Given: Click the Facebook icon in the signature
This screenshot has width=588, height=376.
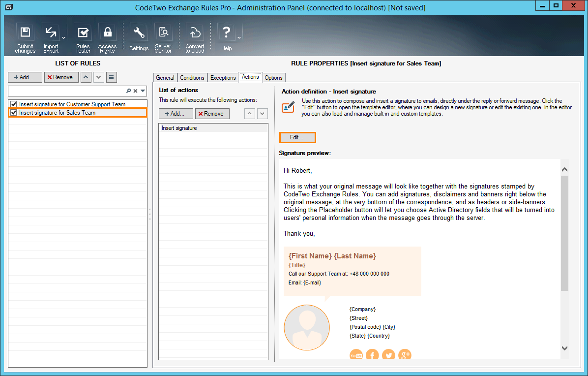Looking at the screenshot, I should pyautogui.click(x=372, y=355).
